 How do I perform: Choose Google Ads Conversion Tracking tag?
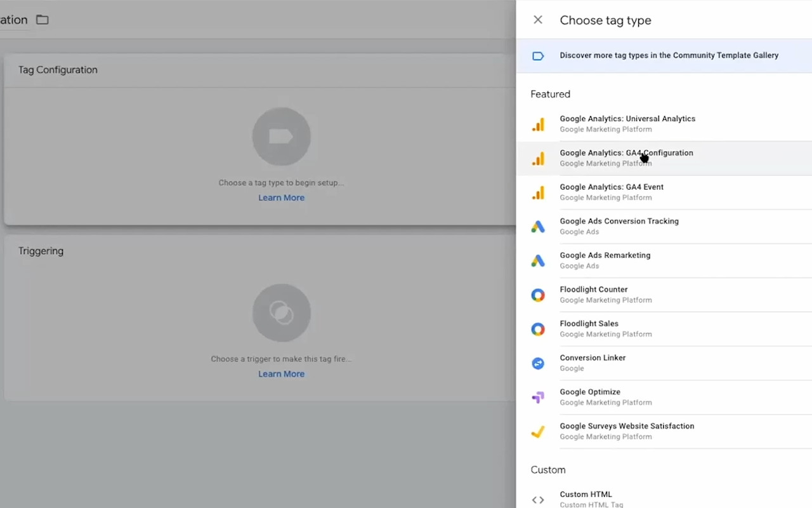[664, 227]
